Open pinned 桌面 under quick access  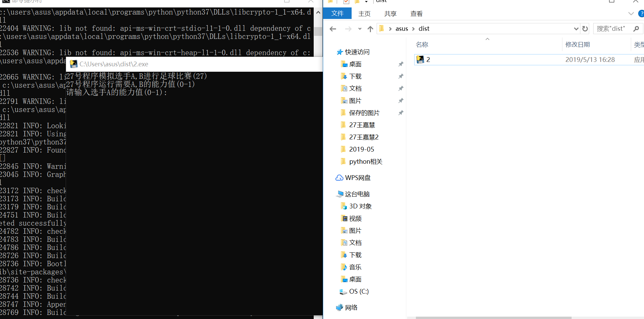[x=355, y=64]
